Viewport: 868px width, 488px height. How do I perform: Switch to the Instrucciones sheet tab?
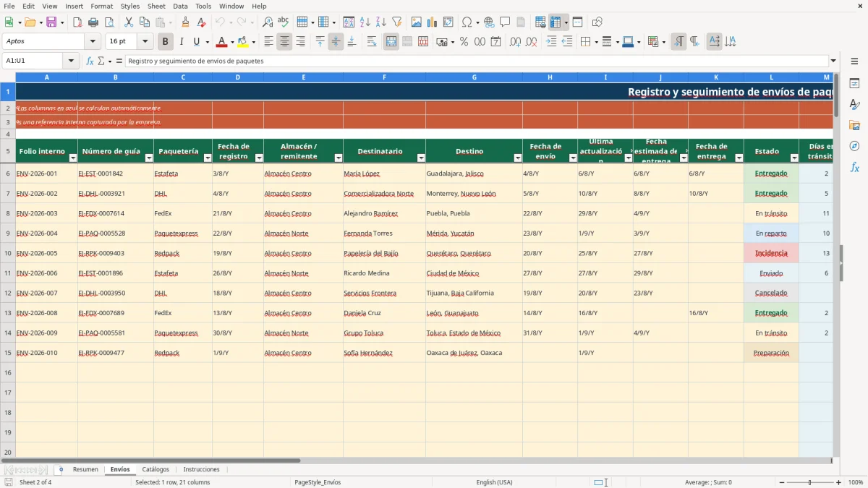[x=202, y=469]
